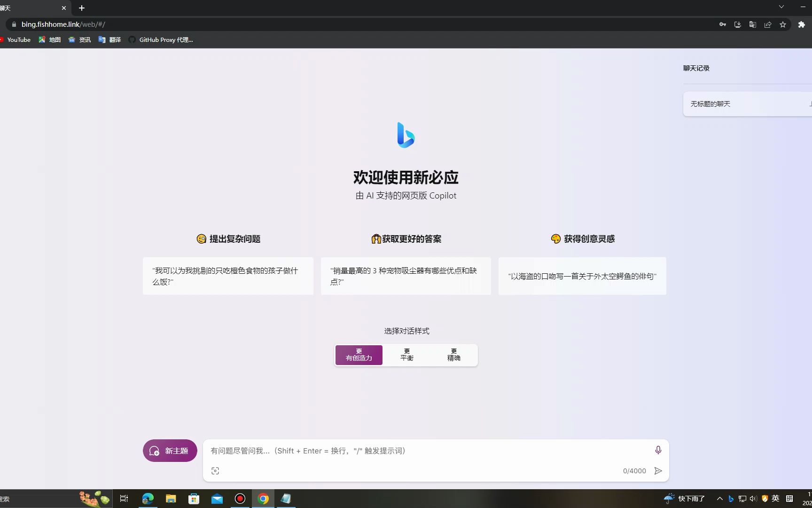Click the 聊天记录 heading
This screenshot has width=812, height=508.
pyautogui.click(x=696, y=68)
